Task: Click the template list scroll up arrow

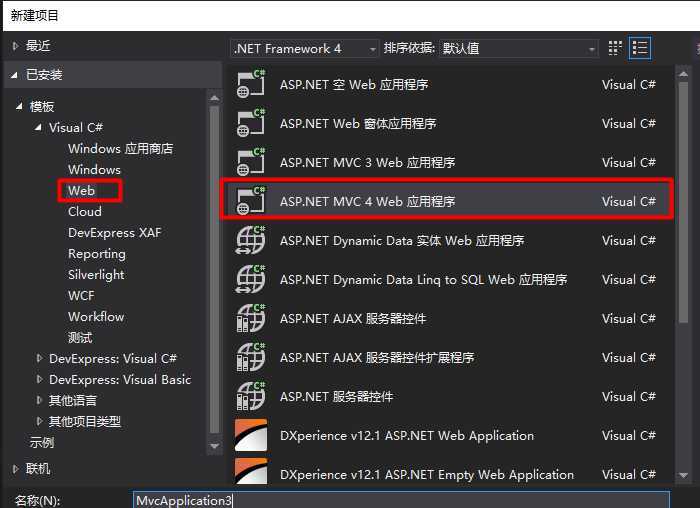Action: [x=683, y=74]
